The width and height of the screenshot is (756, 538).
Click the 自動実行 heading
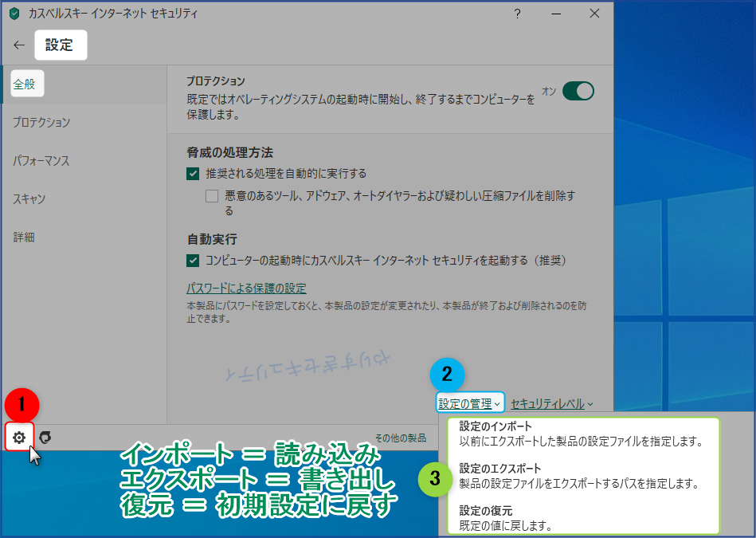pos(212,239)
